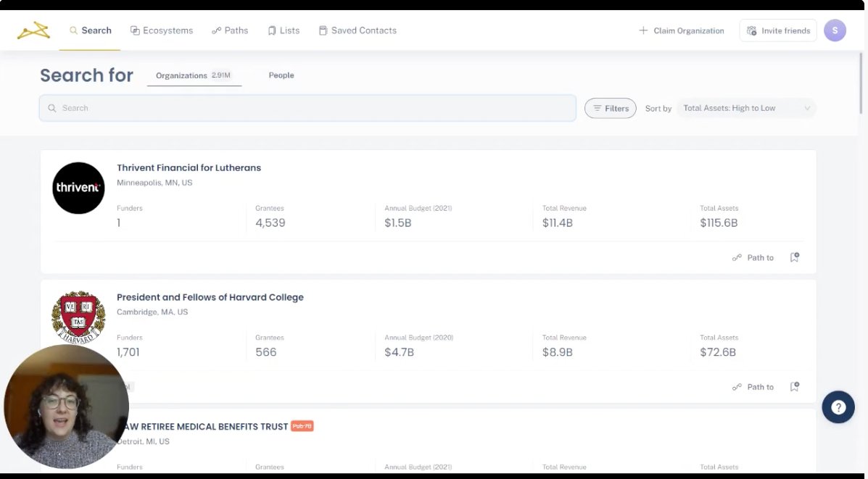Click Harvard's Annual Budget value $4.7B

pyautogui.click(x=399, y=352)
